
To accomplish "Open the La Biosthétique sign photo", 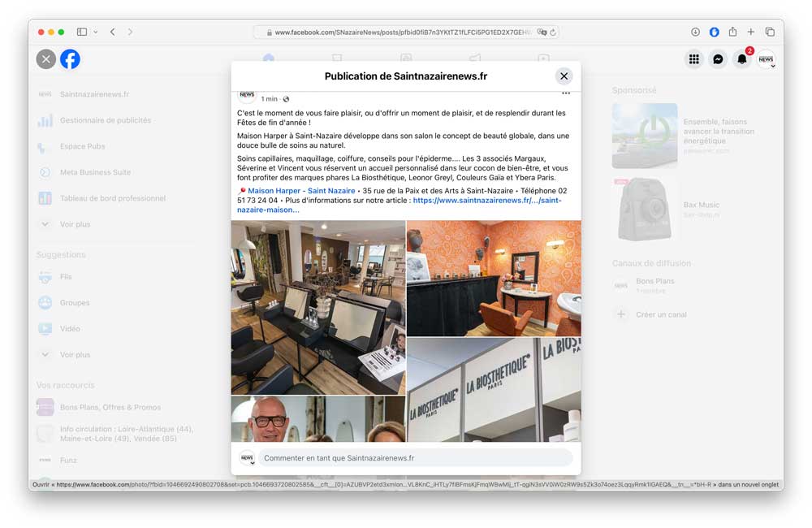I will pos(494,389).
